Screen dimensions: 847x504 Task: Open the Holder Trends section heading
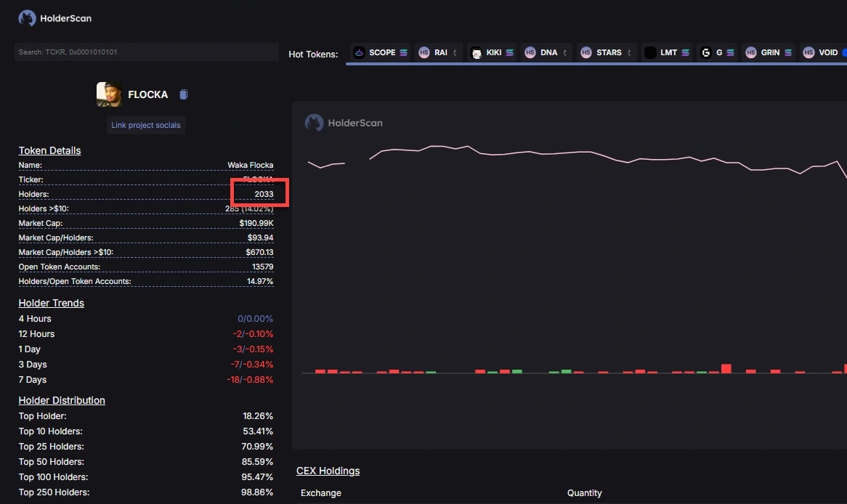(51, 303)
